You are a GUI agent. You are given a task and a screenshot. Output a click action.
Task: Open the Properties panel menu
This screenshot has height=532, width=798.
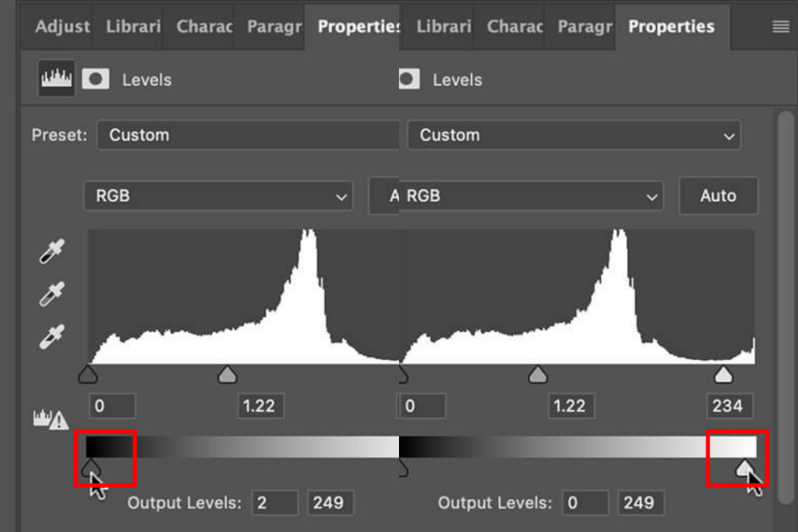click(x=779, y=26)
